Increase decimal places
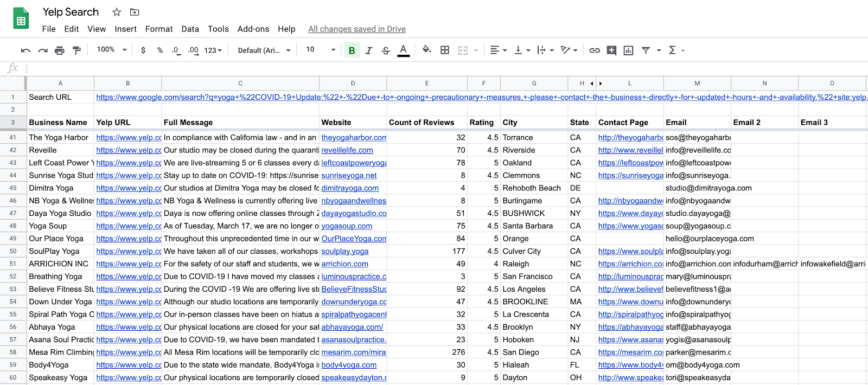This screenshot has width=868, height=385. [x=193, y=50]
